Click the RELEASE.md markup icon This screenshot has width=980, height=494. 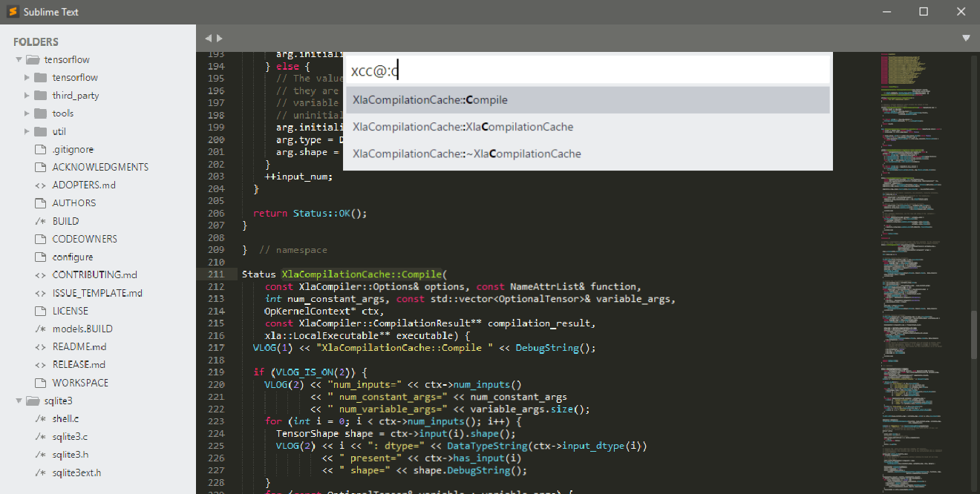[41, 364]
